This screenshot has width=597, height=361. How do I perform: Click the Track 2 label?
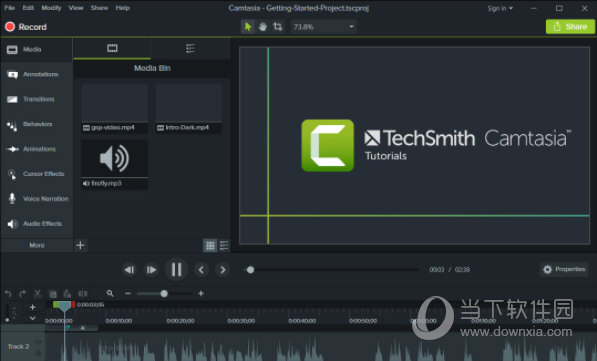(18, 347)
